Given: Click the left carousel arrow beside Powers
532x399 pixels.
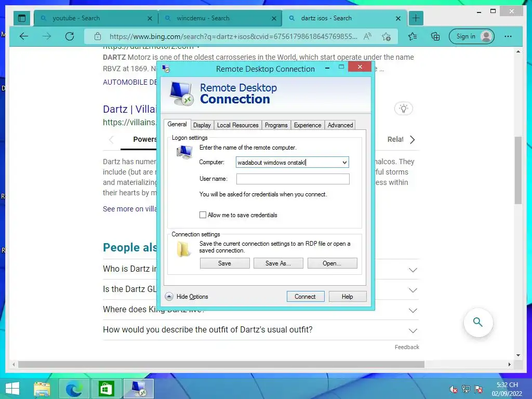Looking at the screenshot, I should click(x=111, y=140).
